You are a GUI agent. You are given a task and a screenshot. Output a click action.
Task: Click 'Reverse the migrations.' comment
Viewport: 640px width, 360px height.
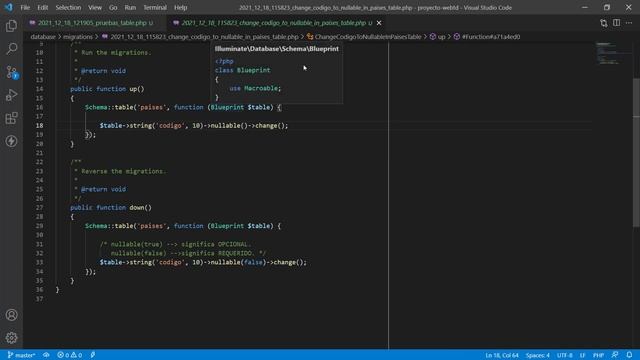tap(124, 171)
